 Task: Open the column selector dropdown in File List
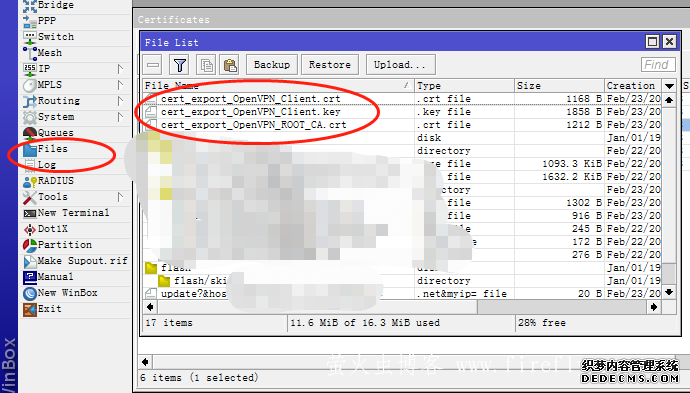coord(669,86)
